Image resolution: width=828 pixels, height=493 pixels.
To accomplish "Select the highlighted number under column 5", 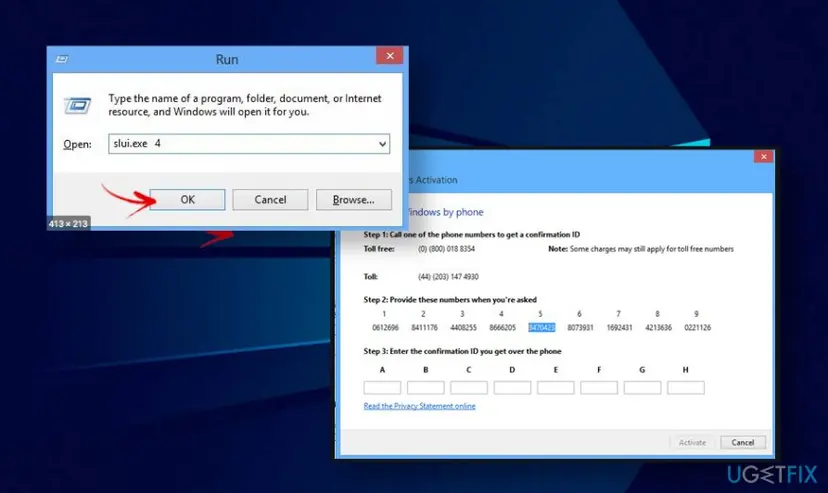I will tap(542, 327).
